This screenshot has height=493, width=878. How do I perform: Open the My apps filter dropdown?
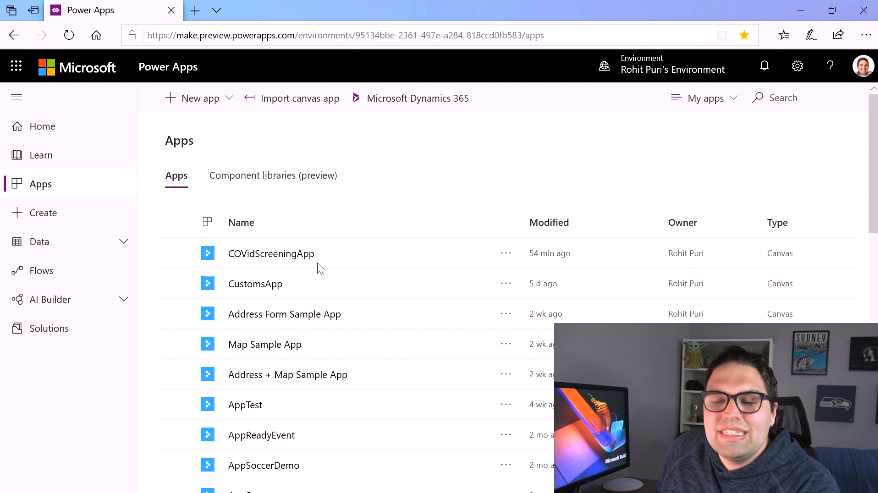pos(705,98)
